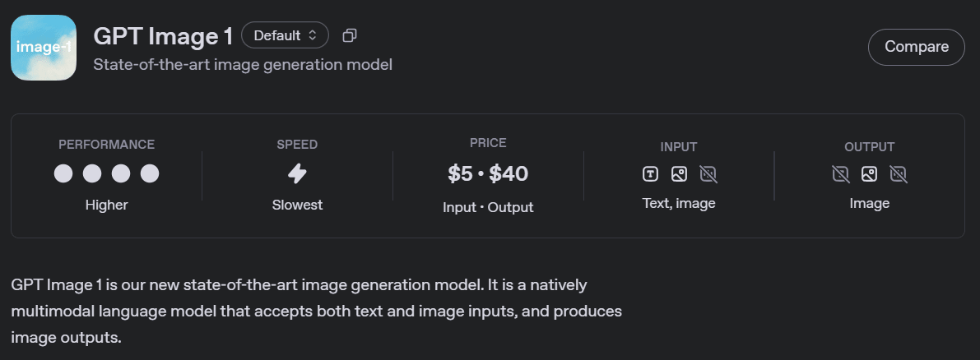Image resolution: width=980 pixels, height=360 pixels.
Task: Click the image-1 model thumbnail
Action: (44, 48)
